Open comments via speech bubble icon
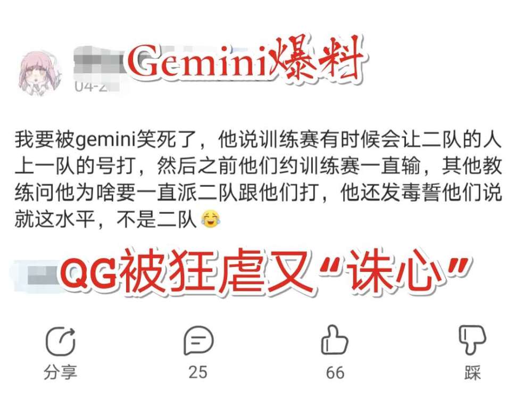Screen dimensions: 532x399 coord(198,340)
